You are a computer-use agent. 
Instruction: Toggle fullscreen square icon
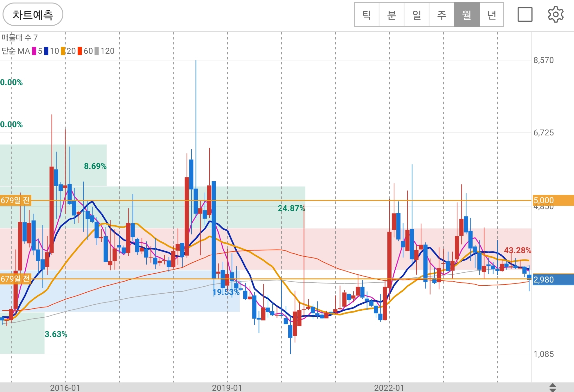[525, 15]
